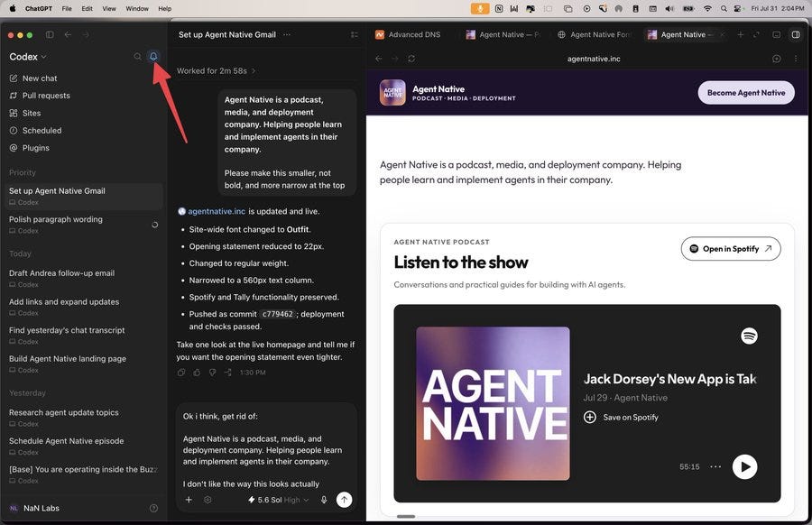
Task: Open agentnative.inc link in chat reply
Action: tap(217, 211)
